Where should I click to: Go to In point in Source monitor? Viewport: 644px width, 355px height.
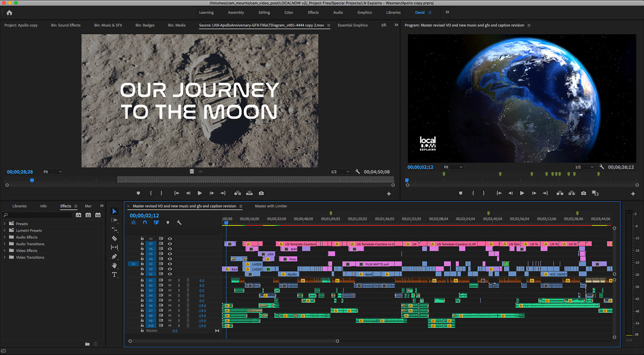177,193
